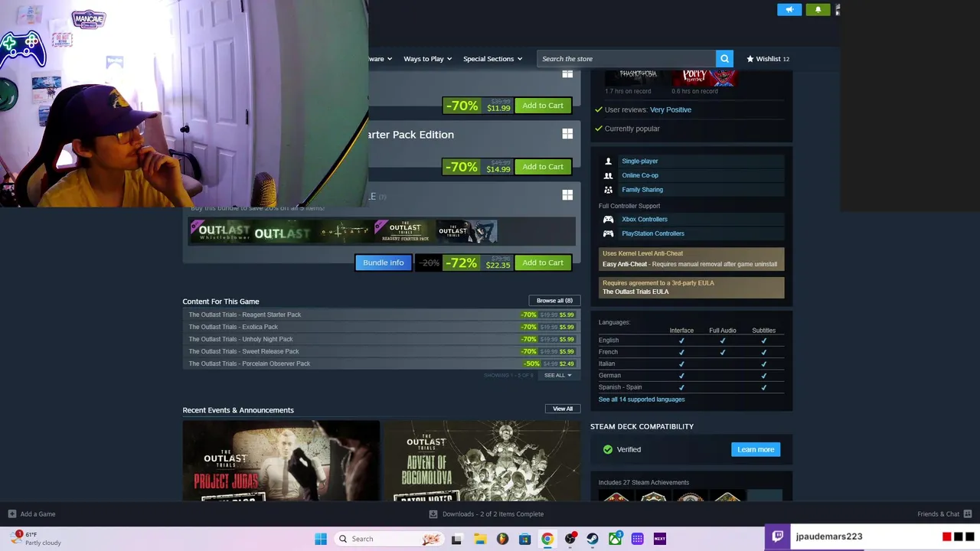
Task: Expand the Ways to Play menu
Action: tap(427, 59)
